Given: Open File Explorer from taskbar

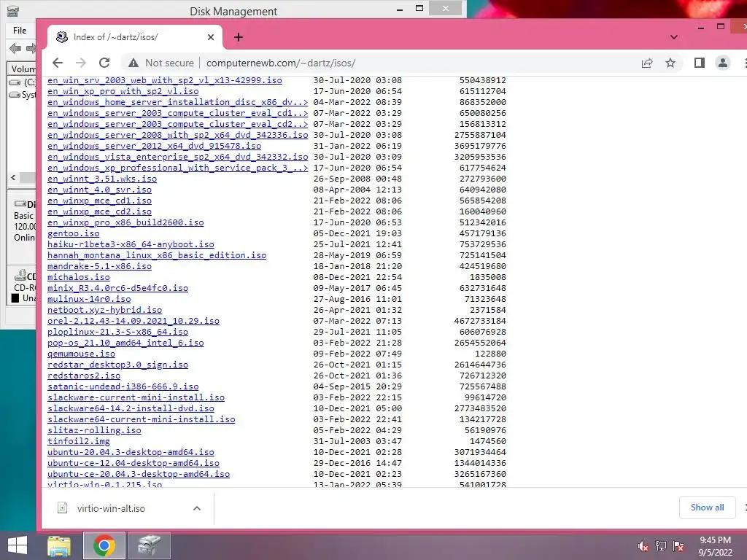Looking at the screenshot, I should (x=59, y=545).
